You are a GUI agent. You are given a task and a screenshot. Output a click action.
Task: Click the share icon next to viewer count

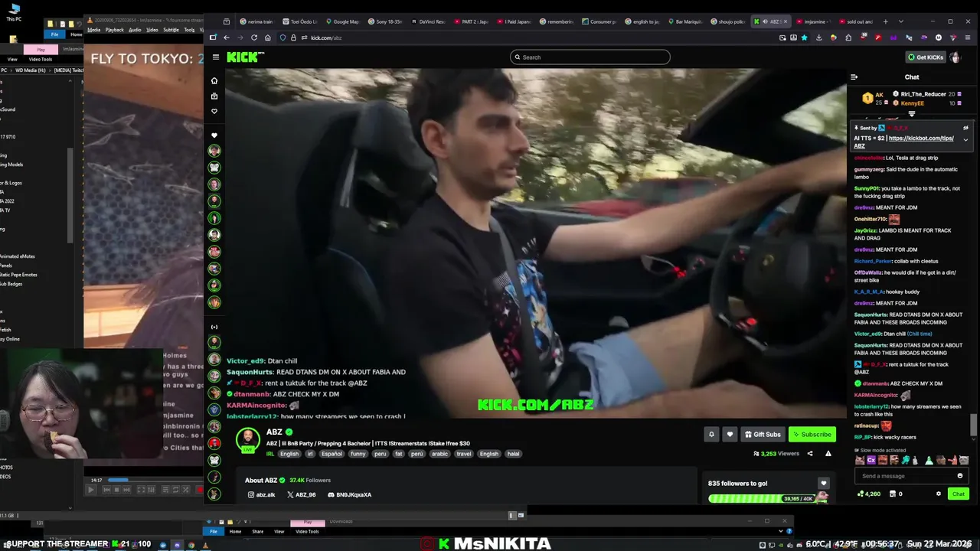pos(810,454)
